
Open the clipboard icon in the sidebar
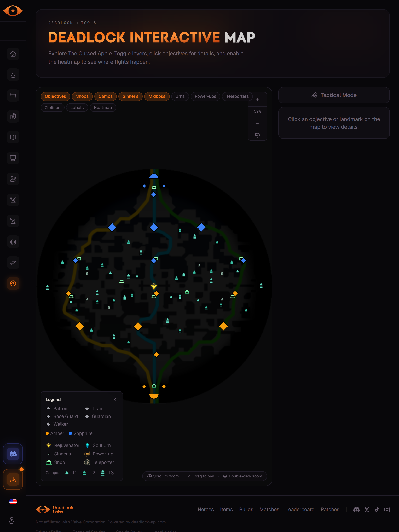[x=13, y=116]
